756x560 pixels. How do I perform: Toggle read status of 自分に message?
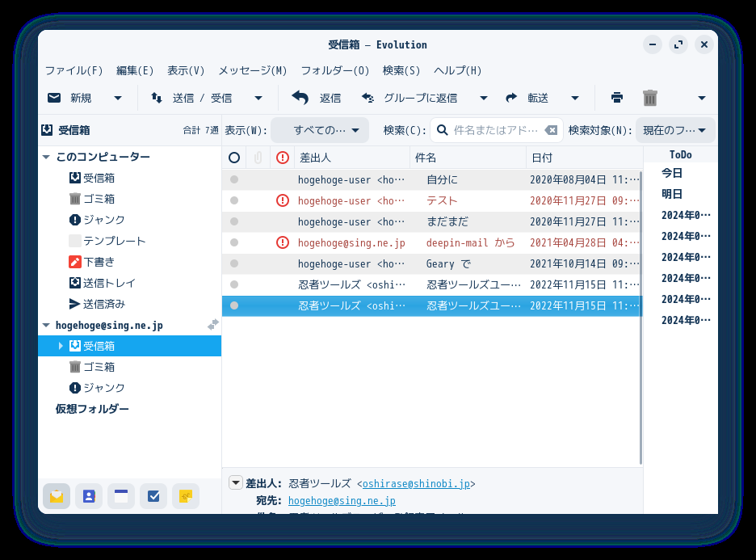234,179
